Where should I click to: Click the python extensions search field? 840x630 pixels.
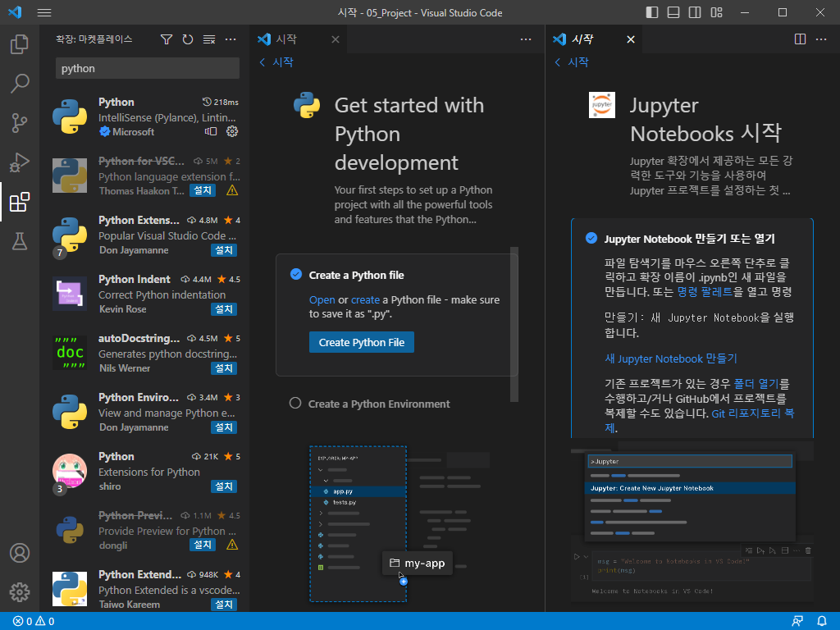click(x=148, y=69)
